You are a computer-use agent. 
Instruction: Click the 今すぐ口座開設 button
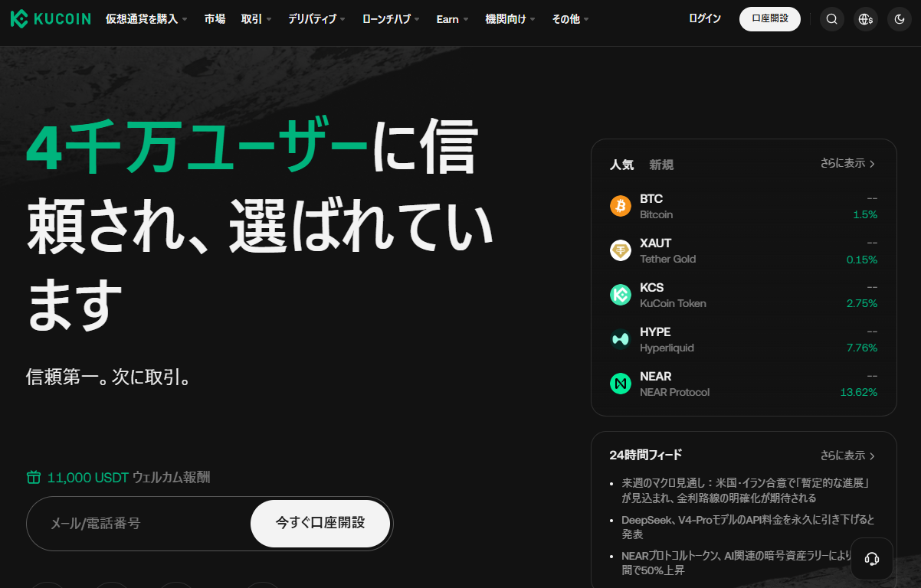tap(320, 524)
